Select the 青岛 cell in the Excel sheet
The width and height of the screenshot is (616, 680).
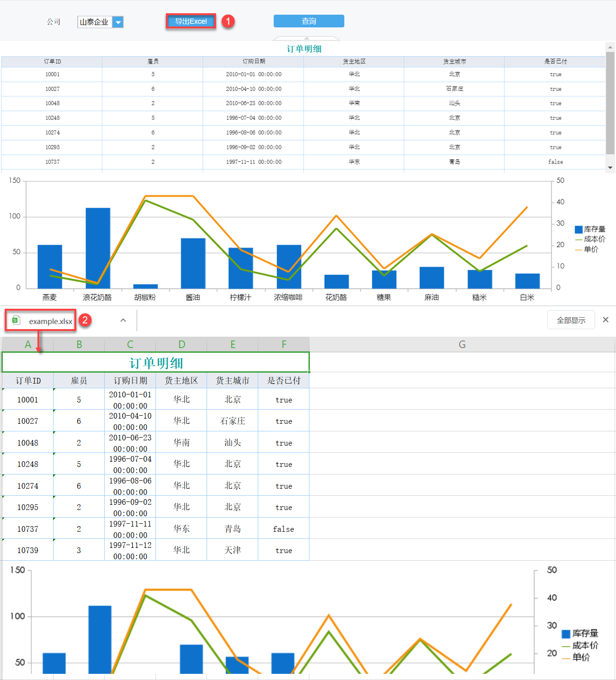[233, 528]
